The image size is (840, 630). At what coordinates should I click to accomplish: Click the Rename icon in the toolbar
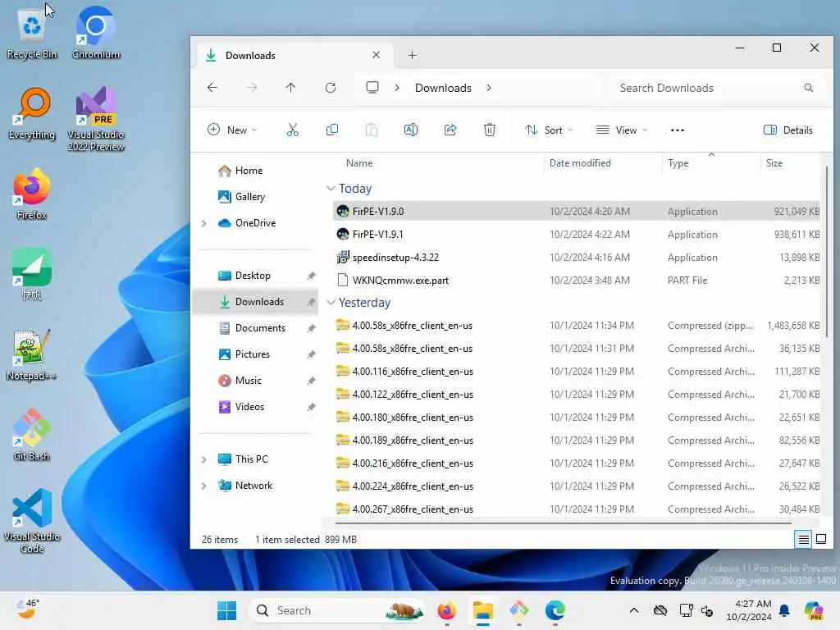point(411,130)
